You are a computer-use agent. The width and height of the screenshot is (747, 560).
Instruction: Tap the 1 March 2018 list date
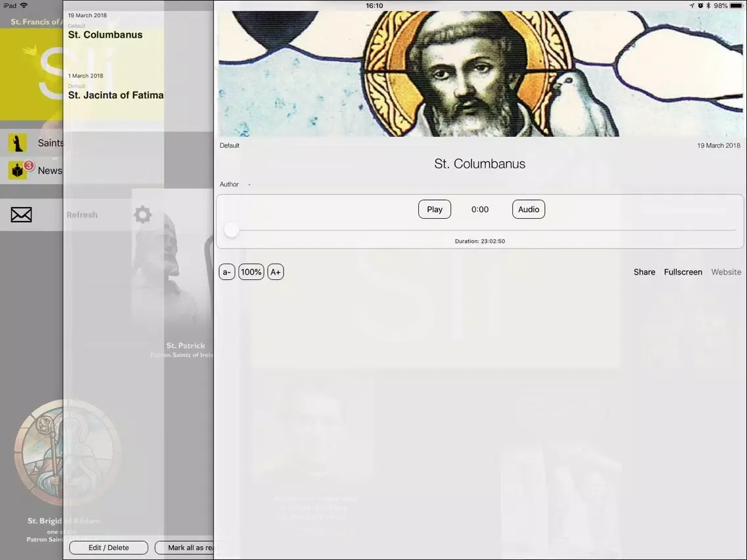point(85,76)
